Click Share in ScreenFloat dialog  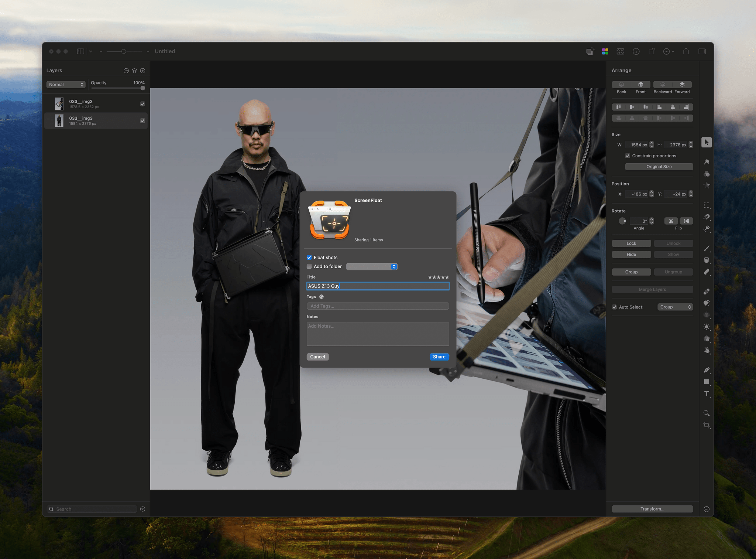(x=439, y=357)
